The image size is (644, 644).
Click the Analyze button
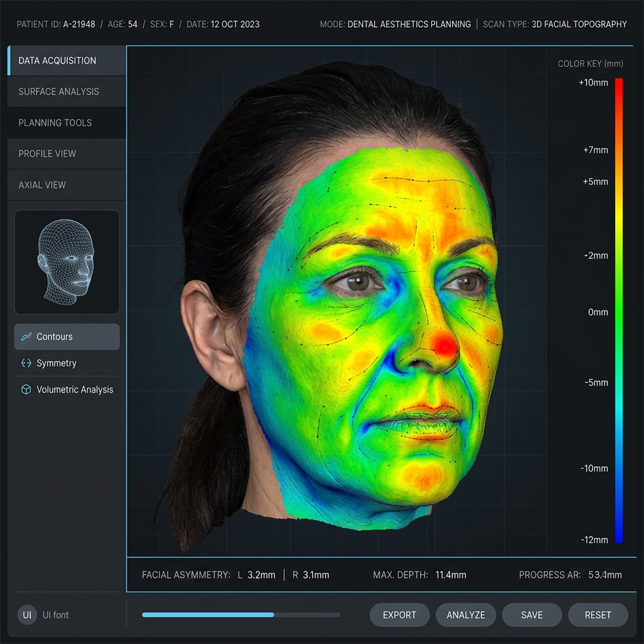466,615
